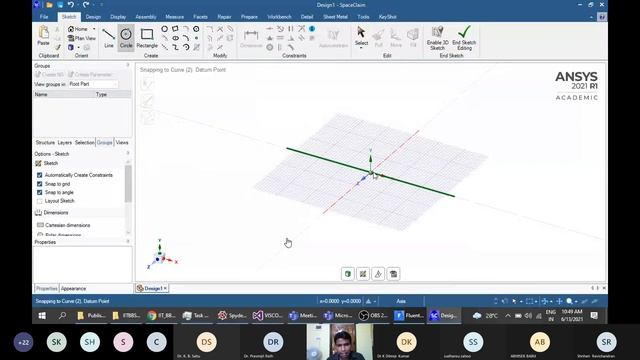
Task: Click the Move tool in Edit group
Action: [x=396, y=38]
